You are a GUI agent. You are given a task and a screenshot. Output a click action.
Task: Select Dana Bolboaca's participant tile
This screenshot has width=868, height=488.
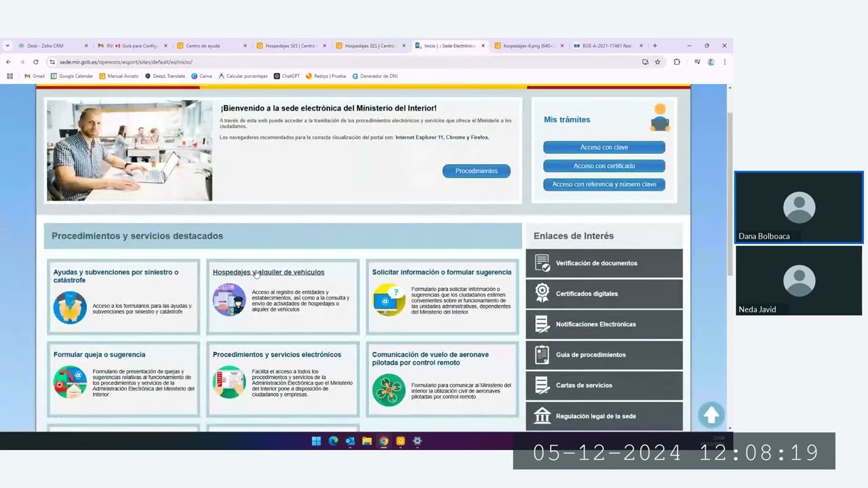point(799,207)
